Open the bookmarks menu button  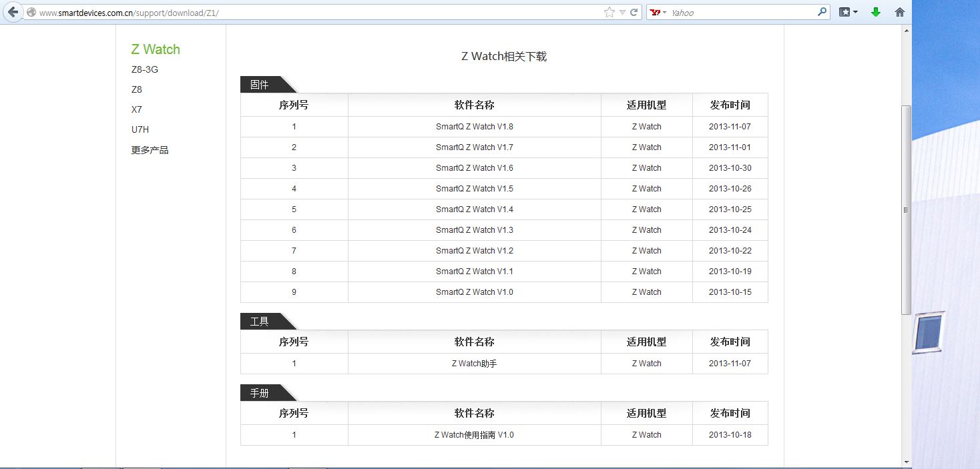(x=848, y=12)
